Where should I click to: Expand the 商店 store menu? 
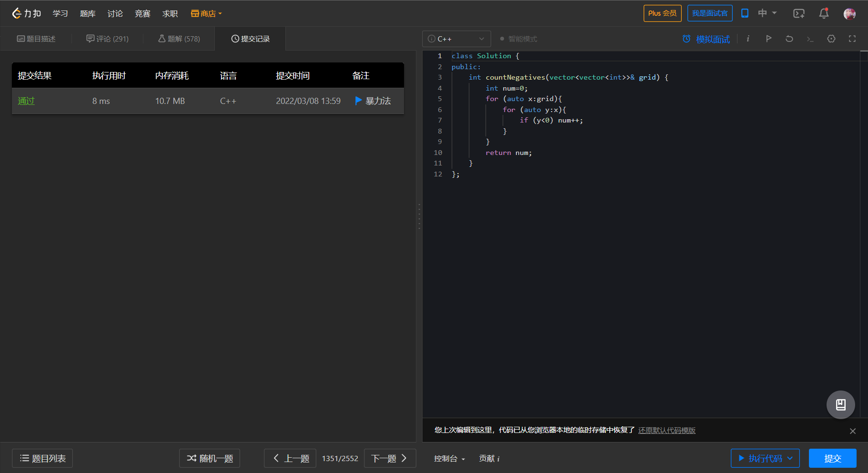[207, 14]
